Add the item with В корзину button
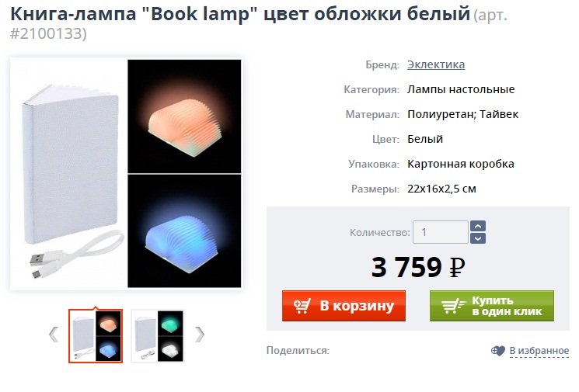579x392 pixels. 344,306
